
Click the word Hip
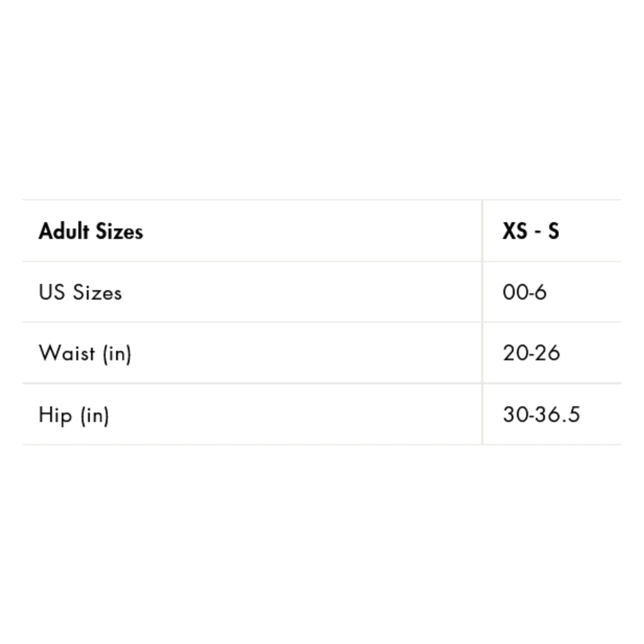click(x=55, y=415)
